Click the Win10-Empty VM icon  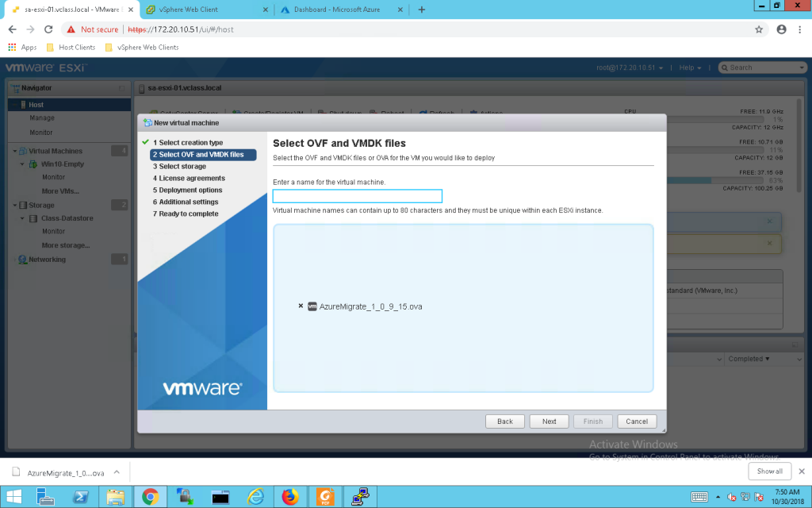33,164
